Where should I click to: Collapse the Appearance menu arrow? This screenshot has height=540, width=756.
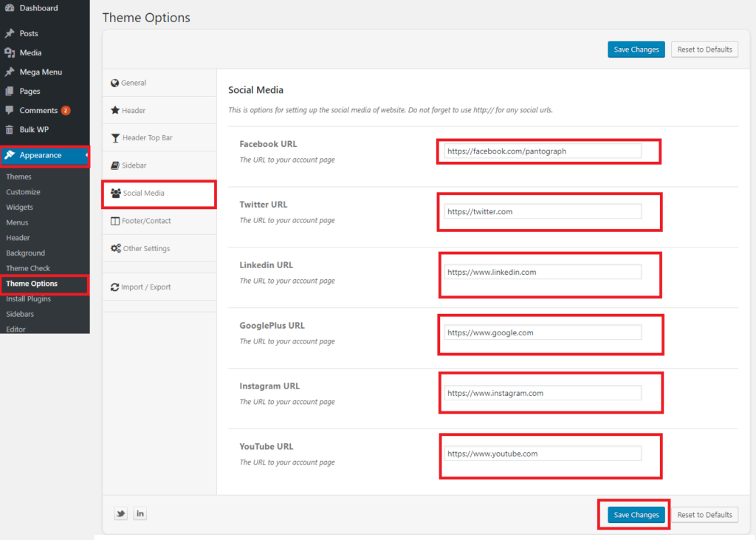click(86, 155)
